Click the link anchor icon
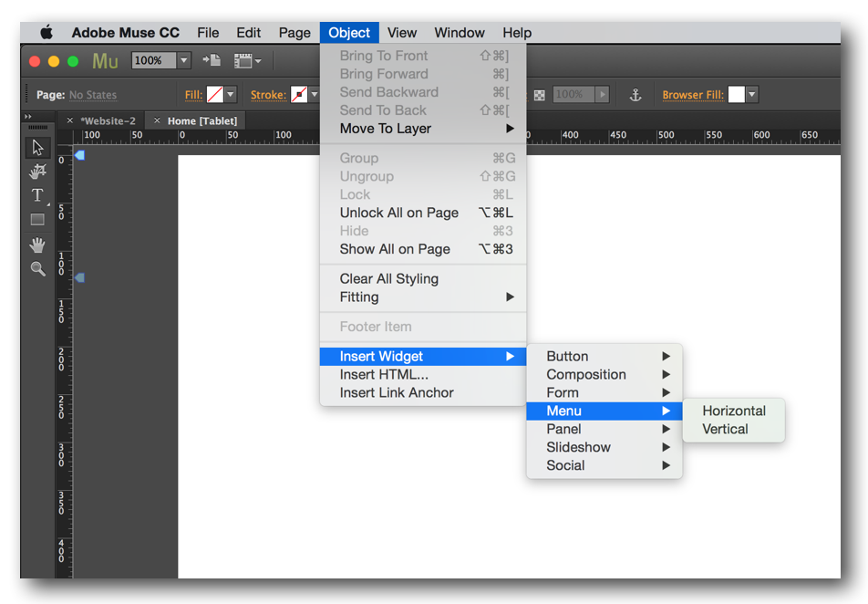 point(635,95)
